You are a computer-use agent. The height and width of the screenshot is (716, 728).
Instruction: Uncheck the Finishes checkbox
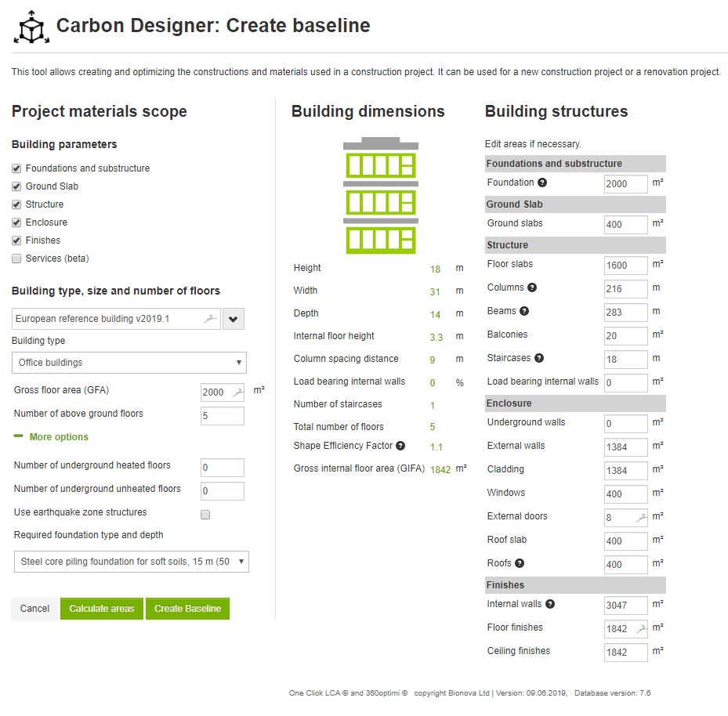point(16,240)
